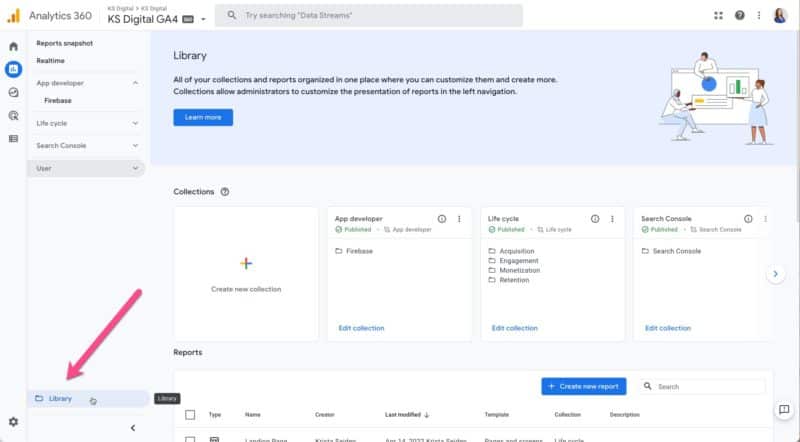Image resolution: width=800 pixels, height=442 pixels.
Task: Open Admin settings gear icon
Action: click(x=13, y=422)
